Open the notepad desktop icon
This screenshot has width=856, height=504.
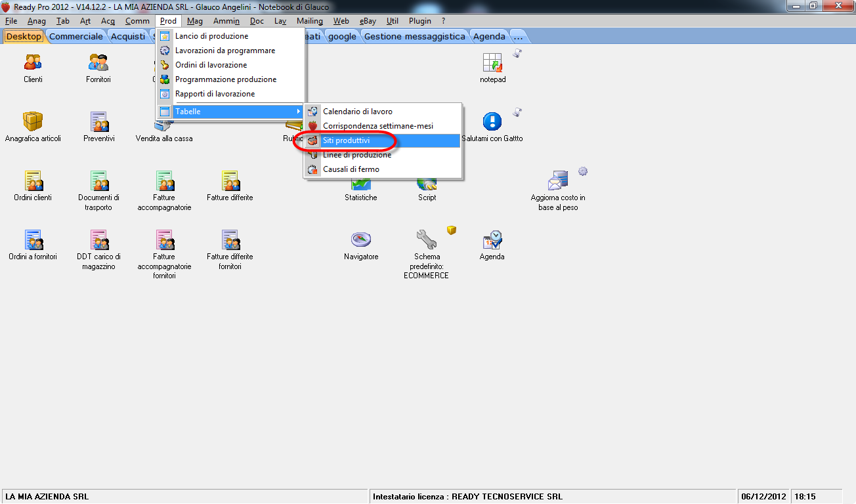click(x=492, y=63)
